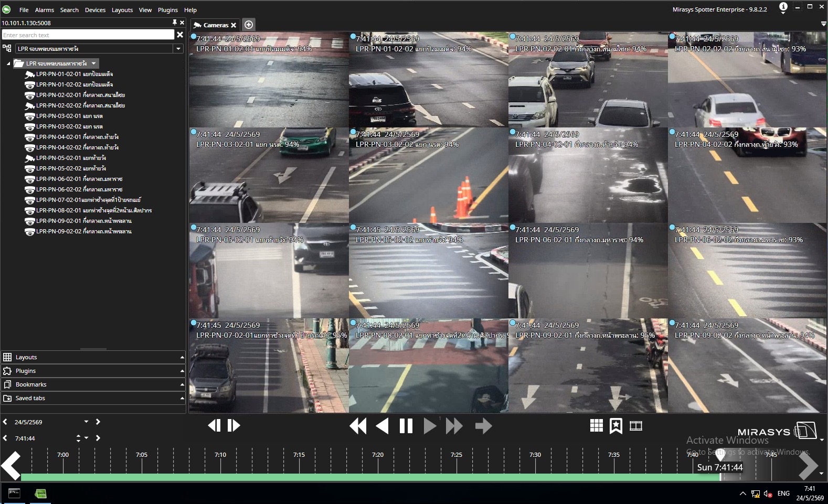This screenshot has height=504, width=828.
Task: Expand the Saved tabs panel
Action: [x=93, y=398]
